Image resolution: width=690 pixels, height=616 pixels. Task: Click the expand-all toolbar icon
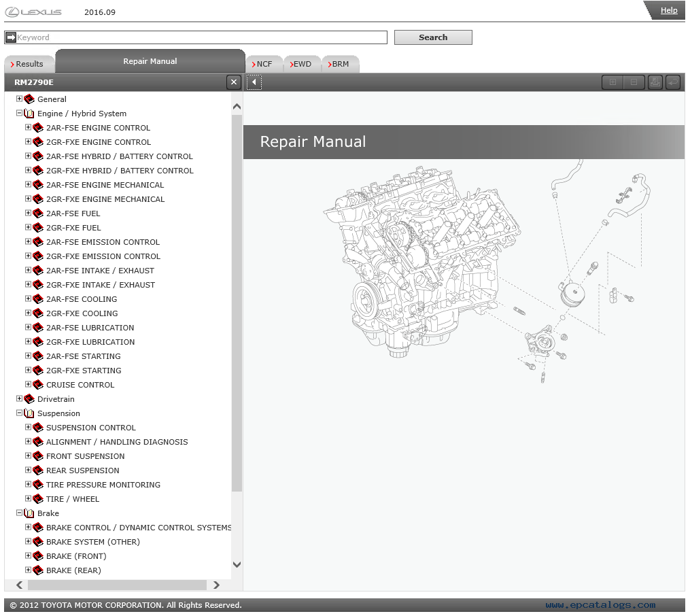(613, 82)
